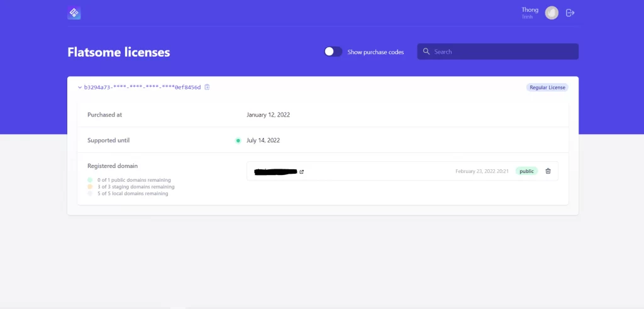The image size is (644, 309).
Task: Click the green support status dot
Action: click(x=238, y=140)
